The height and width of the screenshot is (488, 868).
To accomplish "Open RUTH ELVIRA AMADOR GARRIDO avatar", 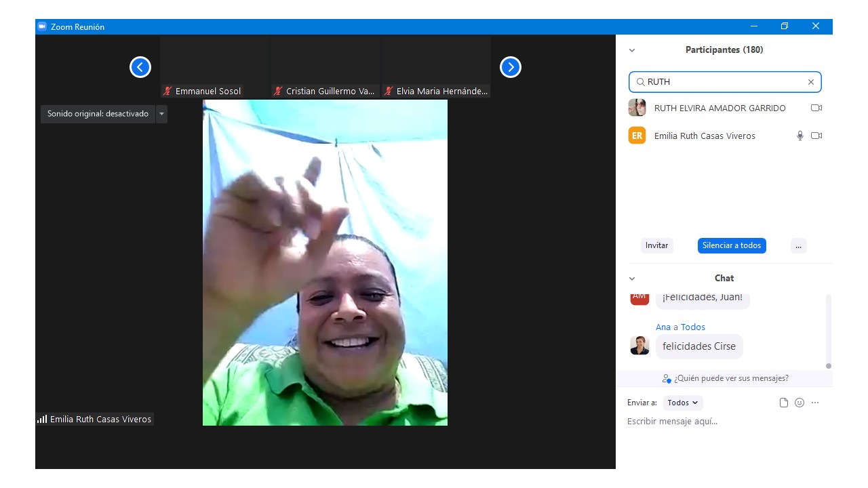I will click(x=637, y=108).
